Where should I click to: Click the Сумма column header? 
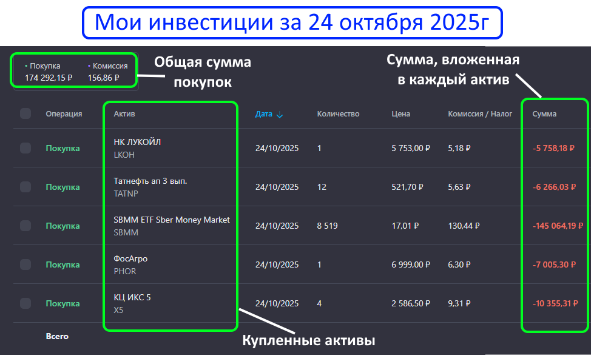[544, 113]
